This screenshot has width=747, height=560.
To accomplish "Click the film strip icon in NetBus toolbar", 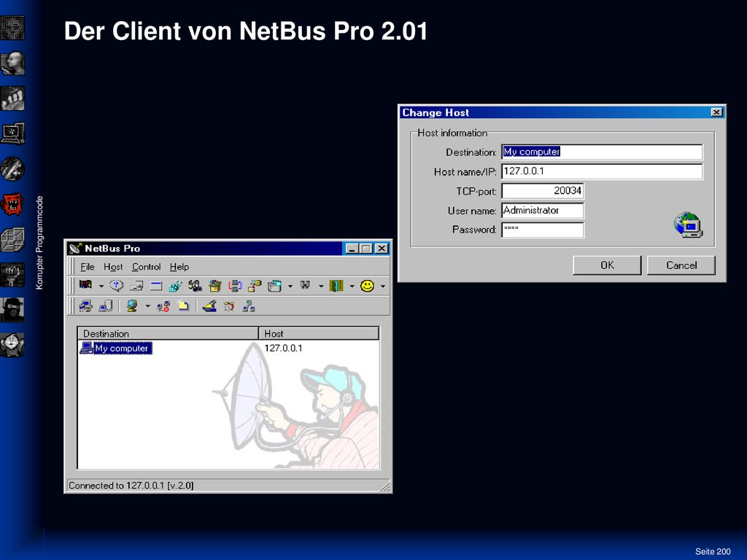I will pyautogui.click(x=86, y=285).
